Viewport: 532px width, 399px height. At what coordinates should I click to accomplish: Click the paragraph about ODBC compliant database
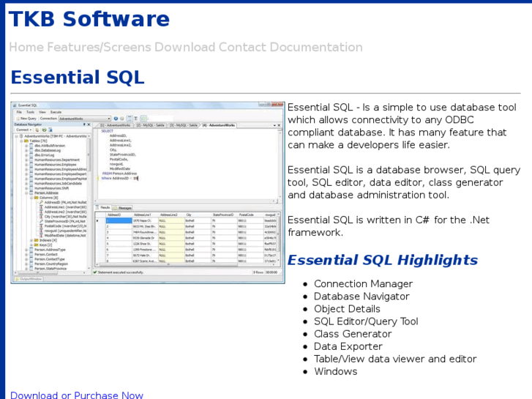click(402, 126)
